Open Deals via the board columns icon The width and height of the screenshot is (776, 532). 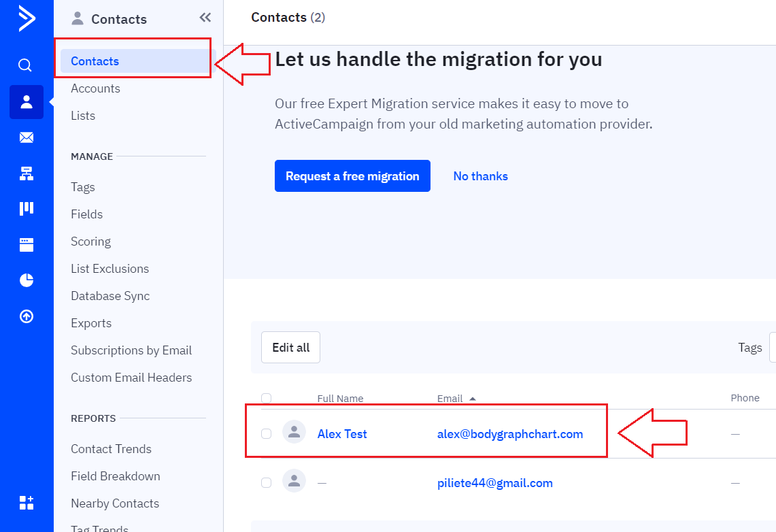coord(27,208)
